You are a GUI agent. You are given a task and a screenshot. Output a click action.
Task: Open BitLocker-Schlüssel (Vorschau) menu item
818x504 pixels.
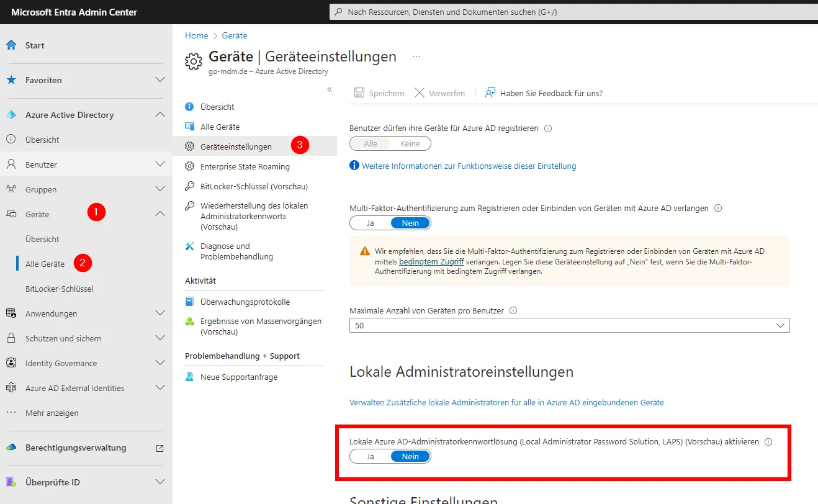tap(253, 186)
